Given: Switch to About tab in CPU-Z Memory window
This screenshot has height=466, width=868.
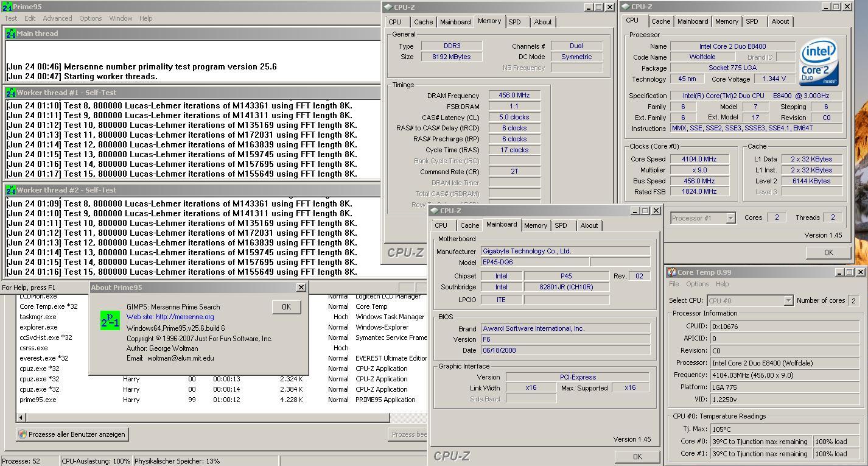Looking at the screenshot, I should 543,22.
